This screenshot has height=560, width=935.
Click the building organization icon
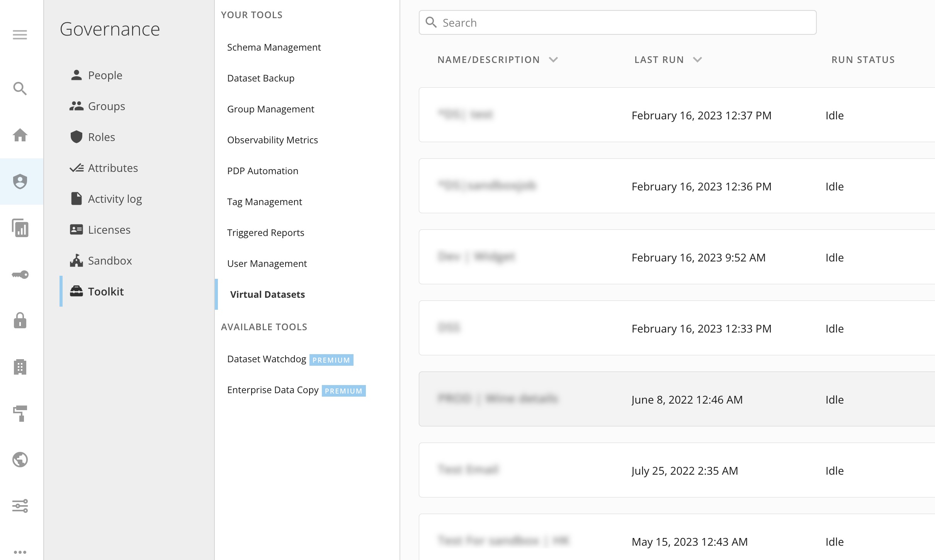pyautogui.click(x=20, y=367)
